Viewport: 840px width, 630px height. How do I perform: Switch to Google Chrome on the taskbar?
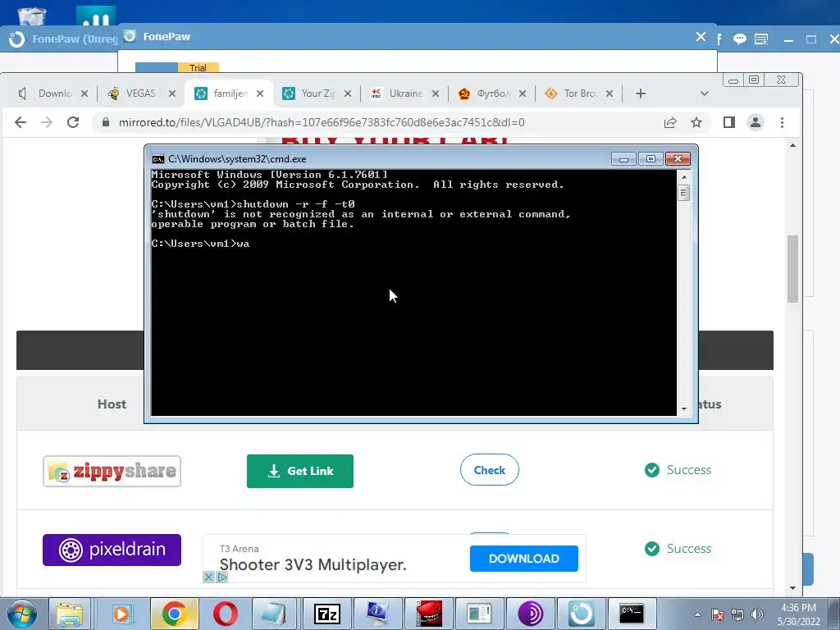(x=174, y=614)
